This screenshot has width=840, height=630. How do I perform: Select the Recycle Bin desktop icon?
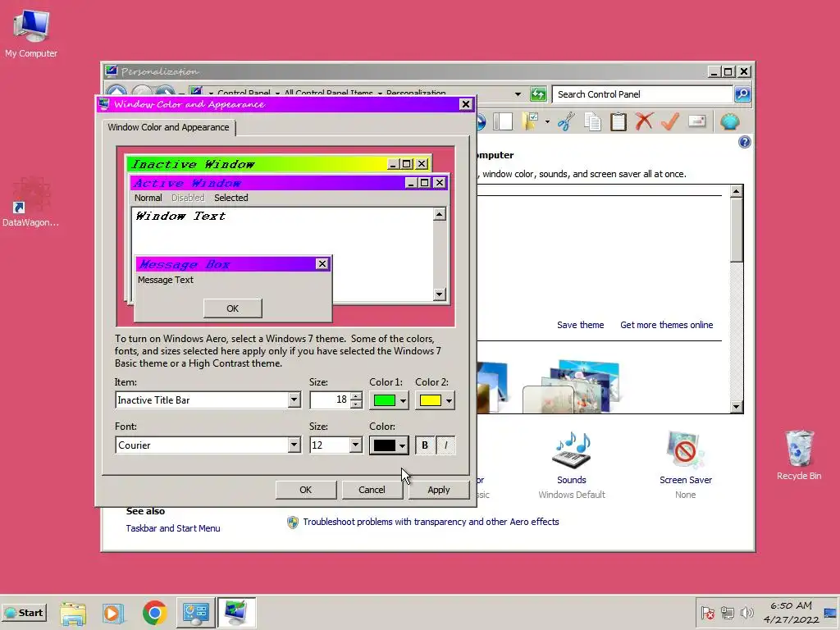pyautogui.click(x=799, y=454)
